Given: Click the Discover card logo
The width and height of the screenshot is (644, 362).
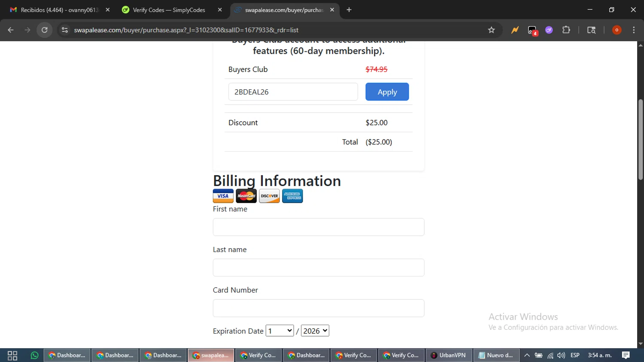Looking at the screenshot, I should 269,196.
